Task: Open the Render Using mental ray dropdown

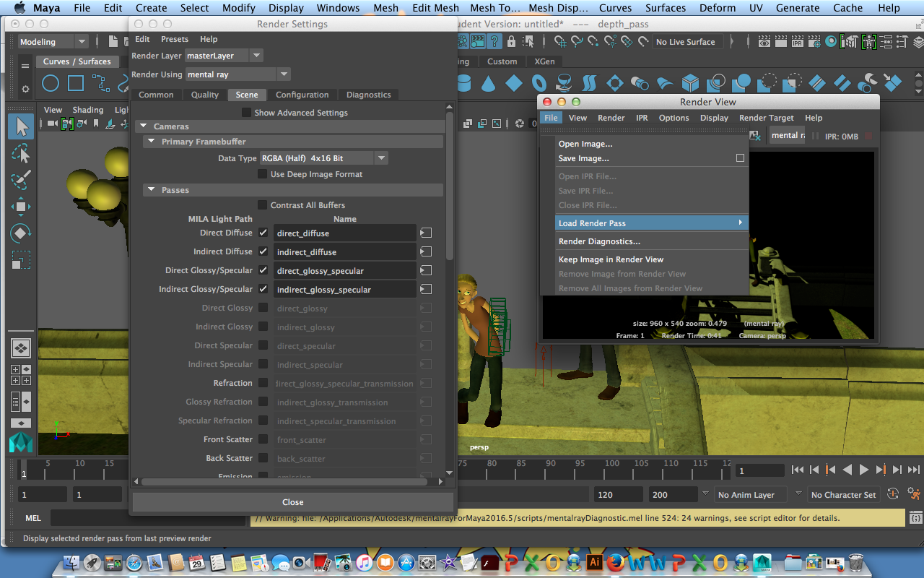Action: click(238, 74)
